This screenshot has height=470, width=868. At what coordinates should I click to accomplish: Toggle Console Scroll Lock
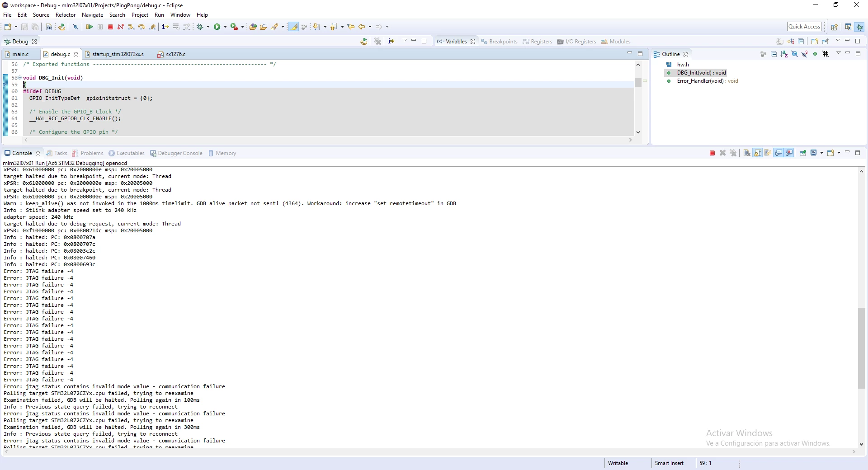(x=757, y=153)
